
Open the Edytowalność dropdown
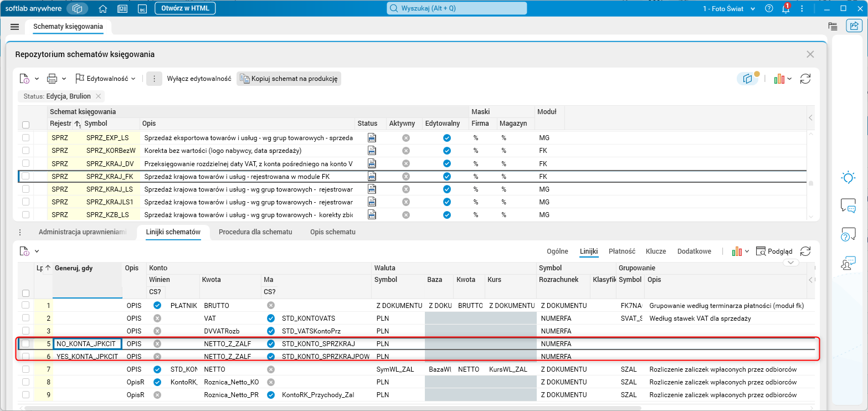point(105,79)
